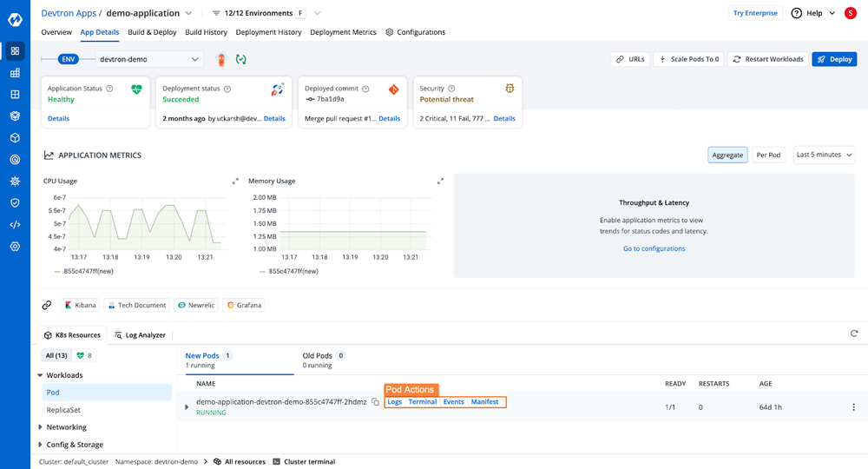Open Last 5 minutes time range dropdown

point(824,155)
